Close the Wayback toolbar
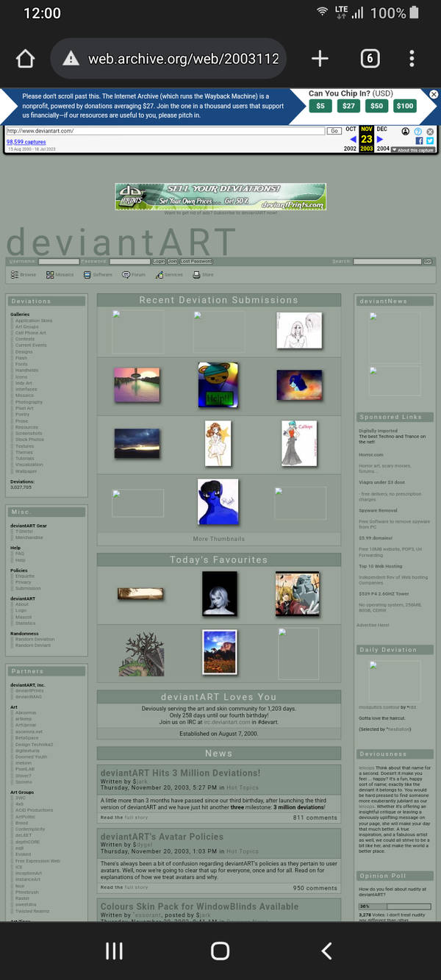The height and width of the screenshot is (980, 441). (x=430, y=132)
